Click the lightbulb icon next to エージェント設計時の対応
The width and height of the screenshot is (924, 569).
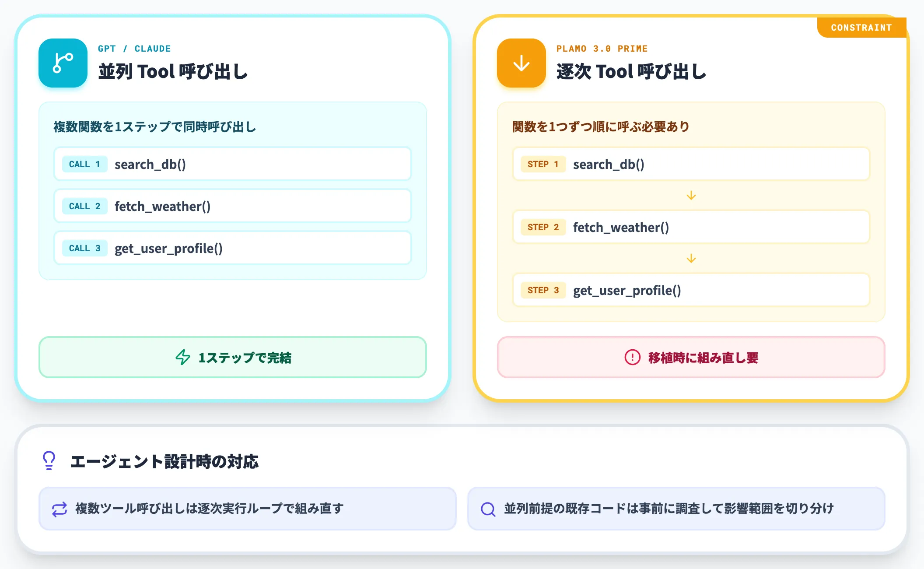coord(49,461)
